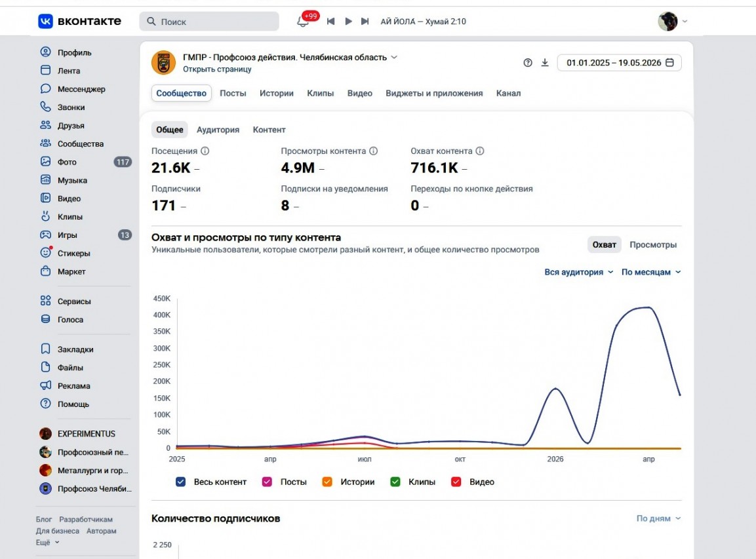Image resolution: width=756 pixels, height=559 pixels.
Task: Open the По месяцам period dropdown
Action: tap(651, 272)
